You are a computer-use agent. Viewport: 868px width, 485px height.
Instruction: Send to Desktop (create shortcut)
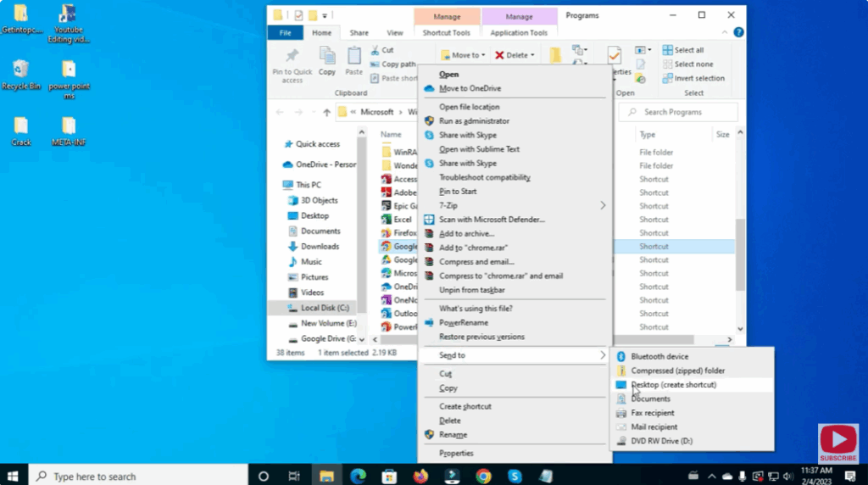coord(674,385)
